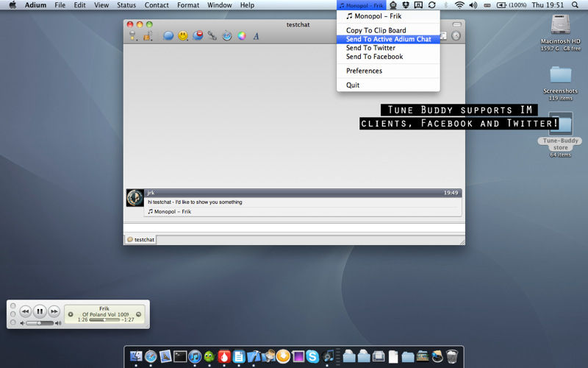Select Send To Active Adium Chat
Screen dimensions: 588x368
(388, 39)
